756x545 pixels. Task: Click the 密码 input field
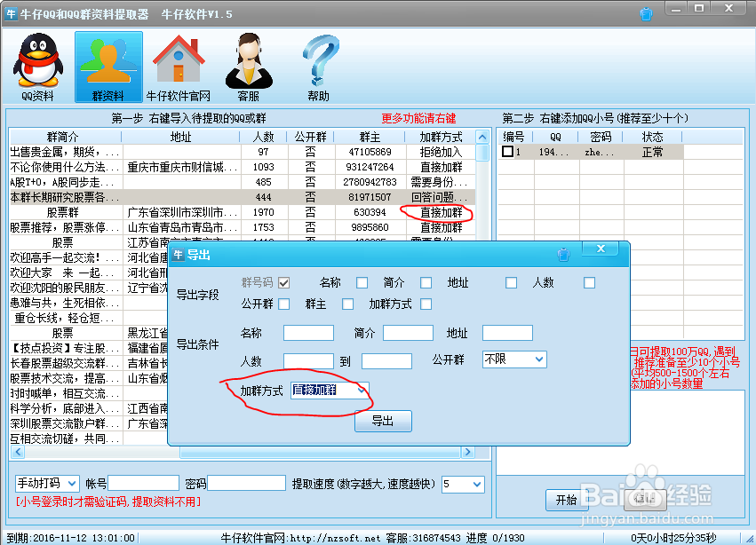(246, 483)
